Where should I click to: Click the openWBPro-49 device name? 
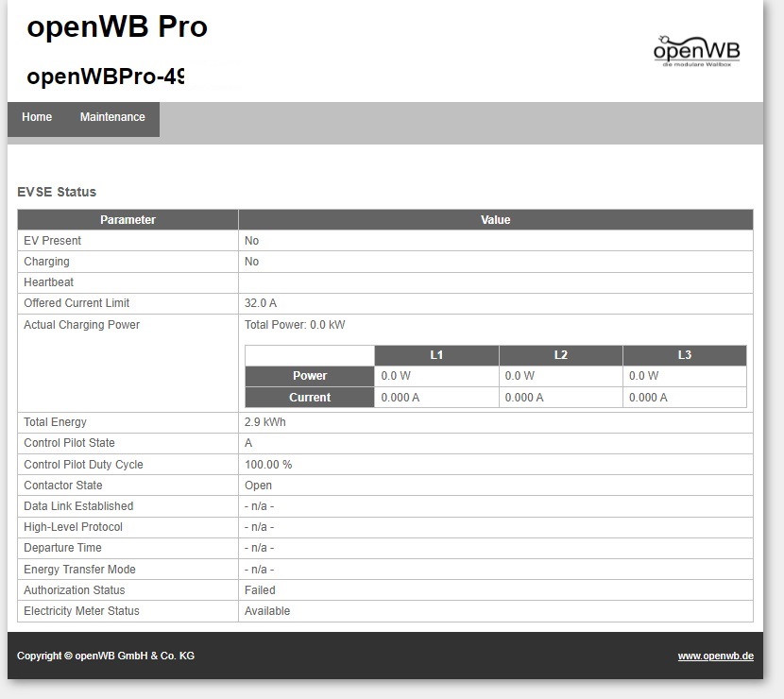tap(106, 77)
